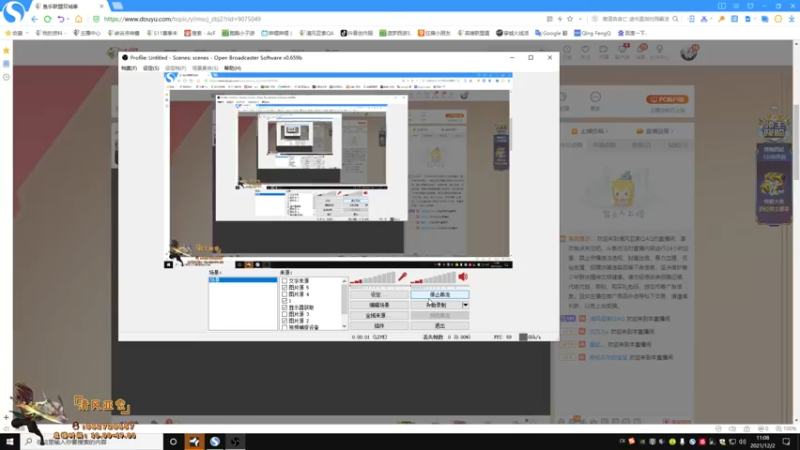Click the browser back arrow
This screenshot has width=800, height=450.
35,19
